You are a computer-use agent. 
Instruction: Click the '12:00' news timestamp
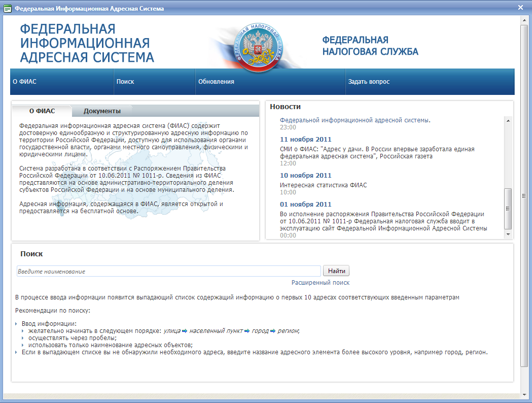[x=288, y=163]
